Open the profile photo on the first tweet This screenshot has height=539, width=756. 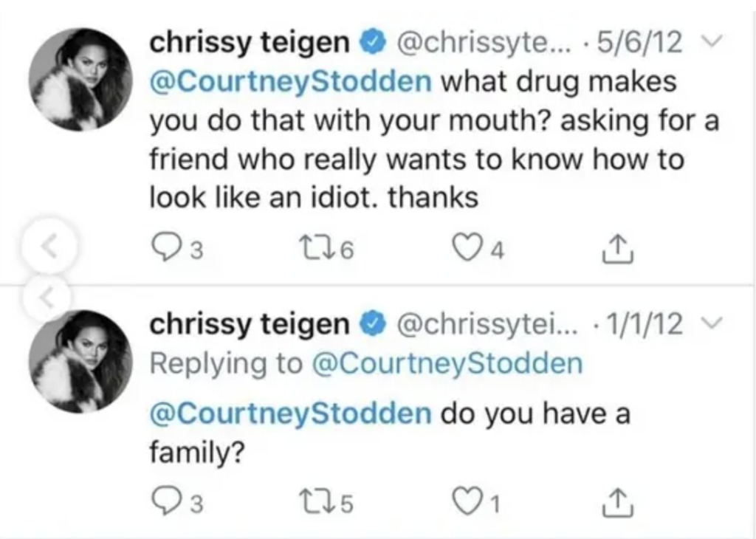80,80
